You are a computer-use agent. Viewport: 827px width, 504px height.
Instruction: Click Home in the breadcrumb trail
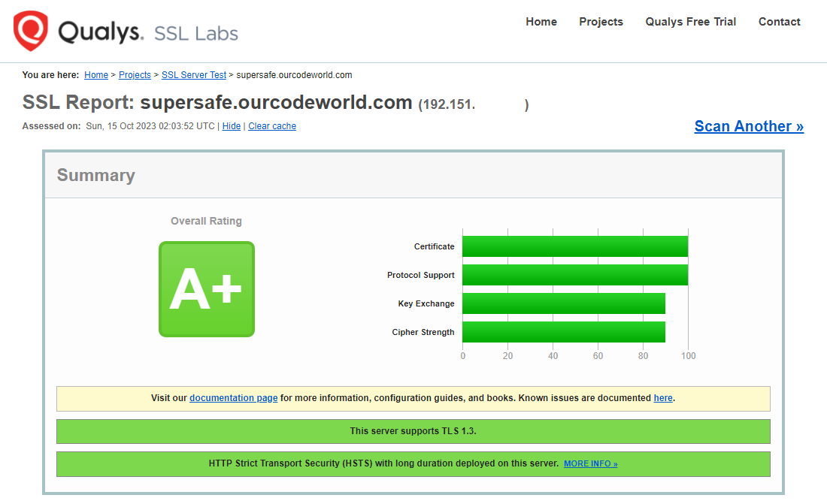click(96, 74)
